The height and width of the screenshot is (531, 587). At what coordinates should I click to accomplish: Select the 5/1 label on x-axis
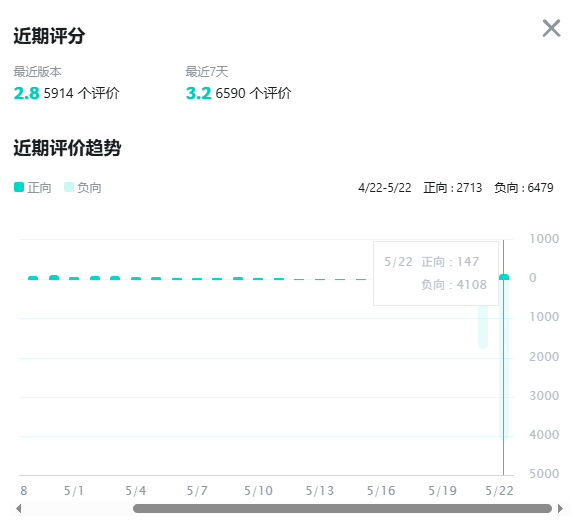click(x=73, y=491)
